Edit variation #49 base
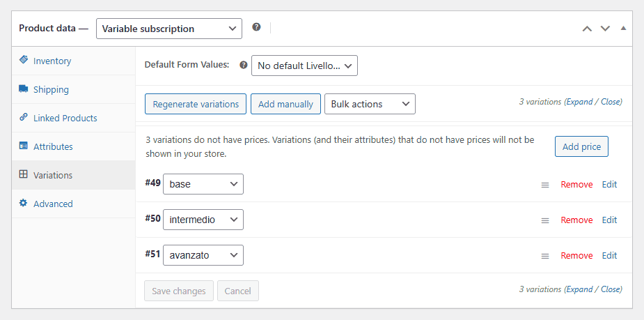 pos(609,184)
